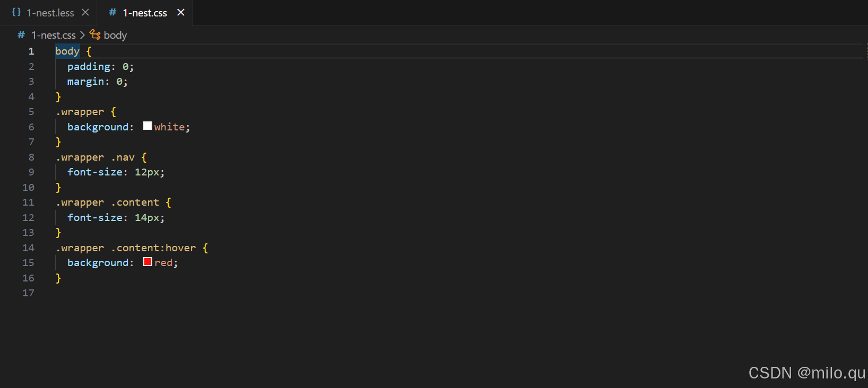
Task: Place cursor on empty line 17
Action: click(456, 293)
